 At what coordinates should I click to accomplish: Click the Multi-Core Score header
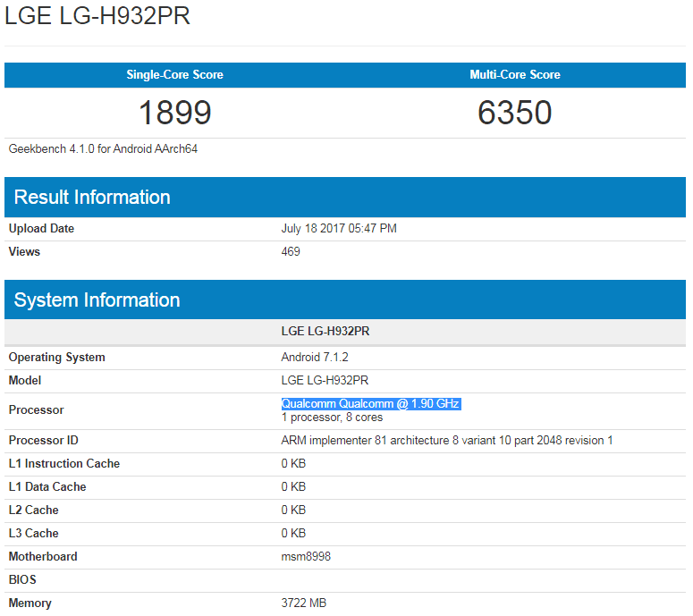515,75
